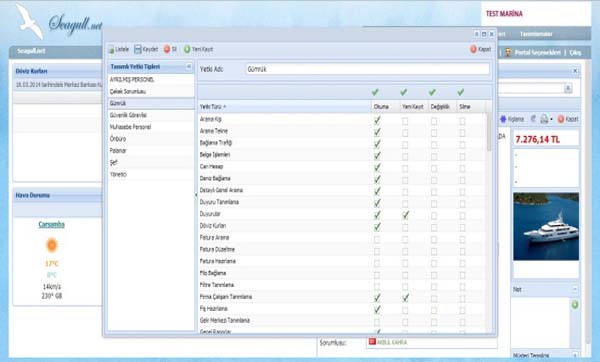Uncheck Yeni Kayıt for Duyurular
This screenshot has height=362, width=600.
405,215
